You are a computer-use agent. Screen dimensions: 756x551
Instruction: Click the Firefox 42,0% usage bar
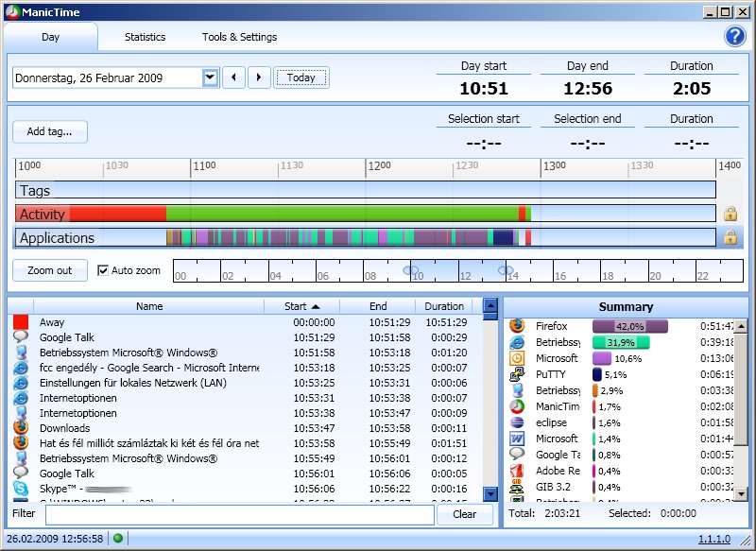629,326
